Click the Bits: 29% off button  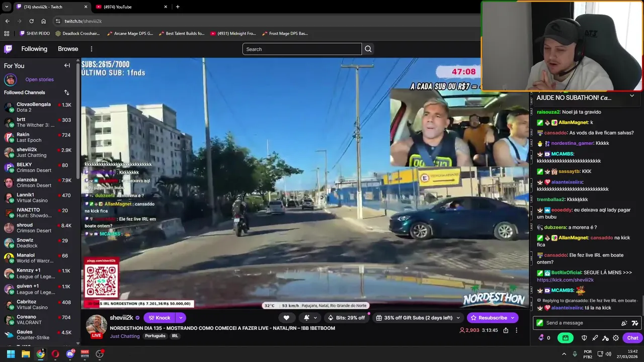[x=346, y=318]
